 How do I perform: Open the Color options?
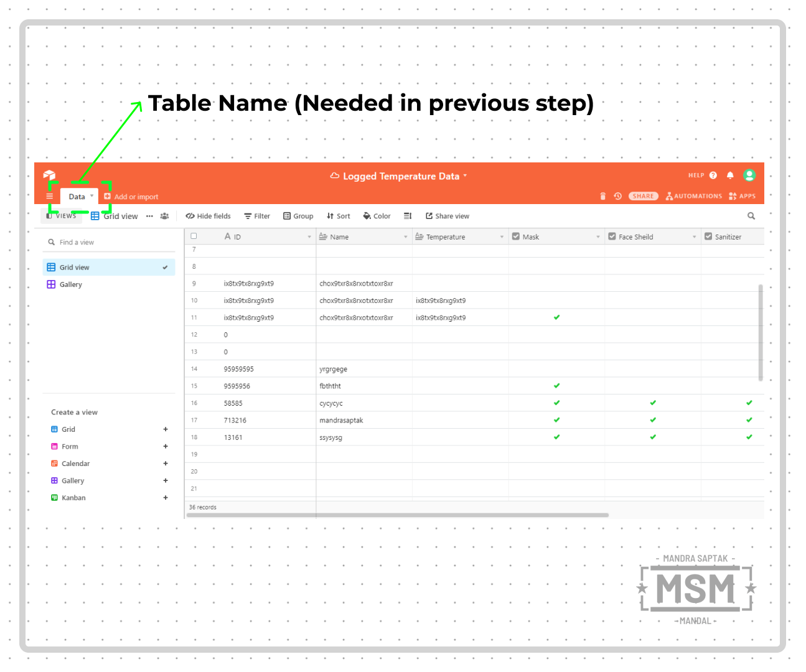(x=377, y=217)
